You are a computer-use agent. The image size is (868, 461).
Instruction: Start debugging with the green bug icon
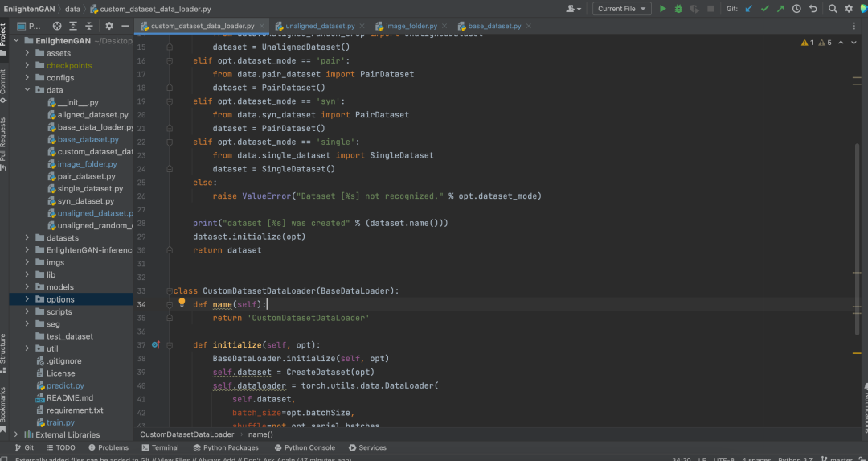pyautogui.click(x=678, y=9)
